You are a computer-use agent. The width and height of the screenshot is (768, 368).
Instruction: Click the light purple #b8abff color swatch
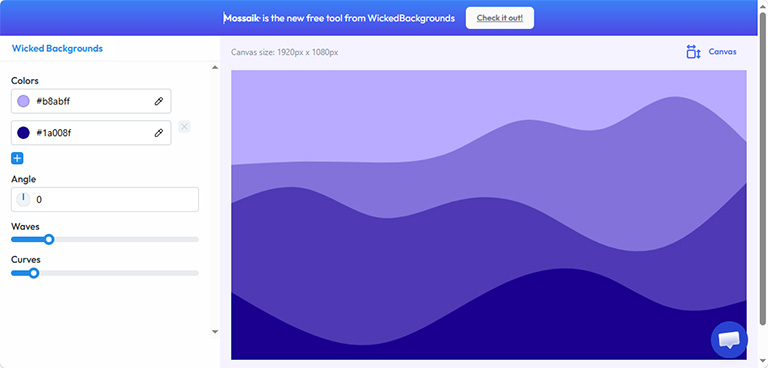23,101
